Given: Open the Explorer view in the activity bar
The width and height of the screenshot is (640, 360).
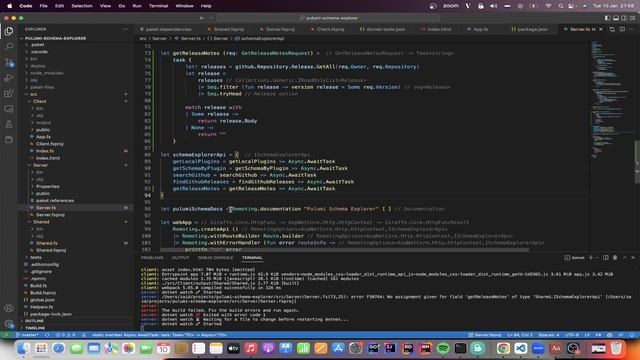Looking at the screenshot, I should tap(9, 31).
